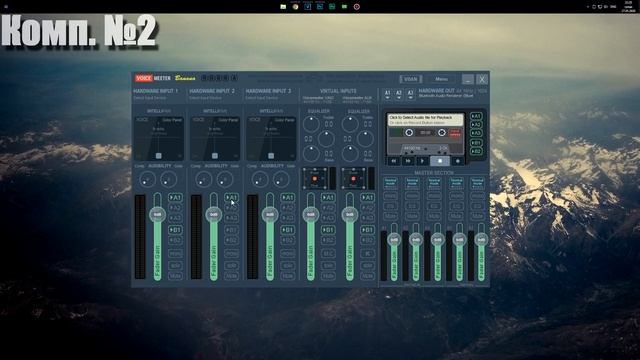Mute the master A2 bus

[412, 216]
